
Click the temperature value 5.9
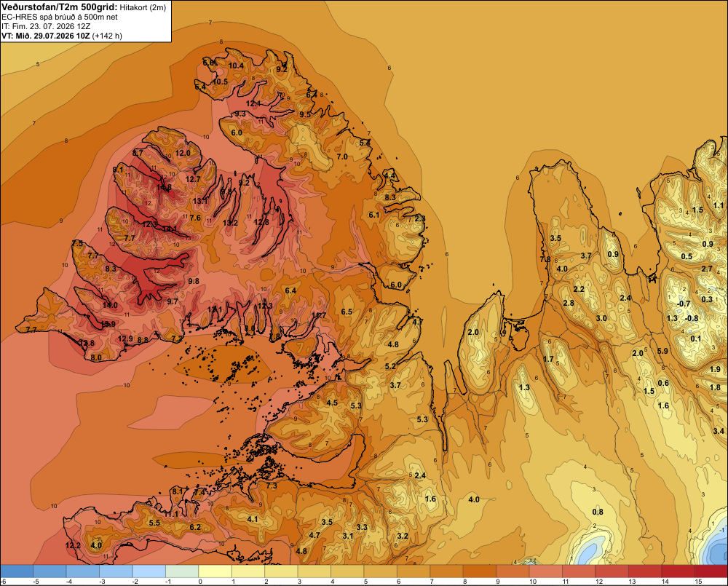point(662,351)
